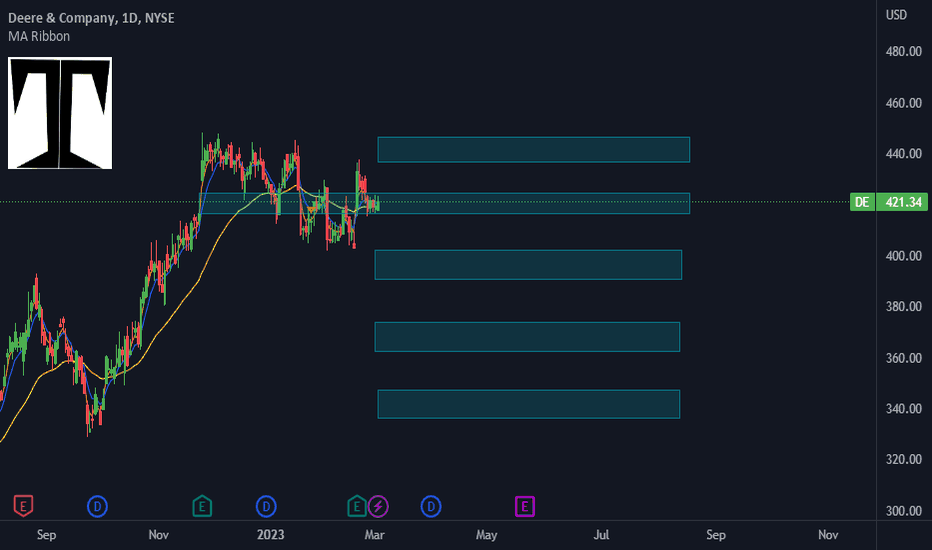Open the magenta future earnings marker
Viewport: 932px width, 550px height.
point(525,507)
